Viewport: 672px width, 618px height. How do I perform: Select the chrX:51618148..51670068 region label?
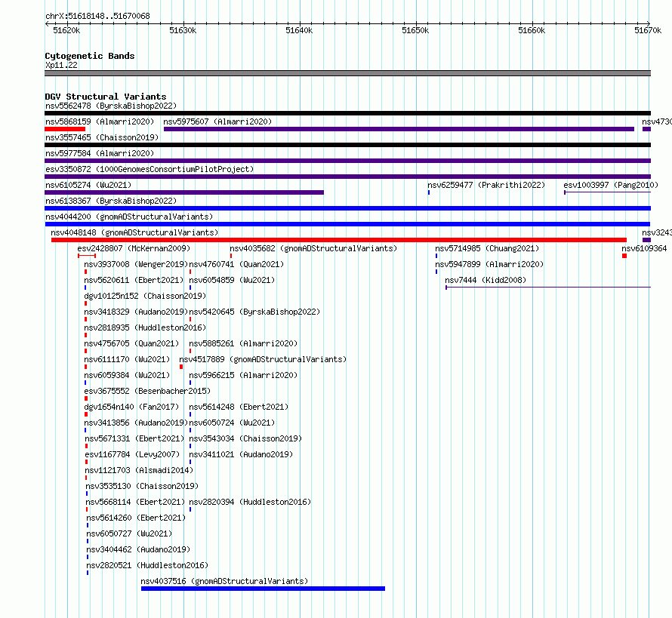pyautogui.click(x=97, y=17)
